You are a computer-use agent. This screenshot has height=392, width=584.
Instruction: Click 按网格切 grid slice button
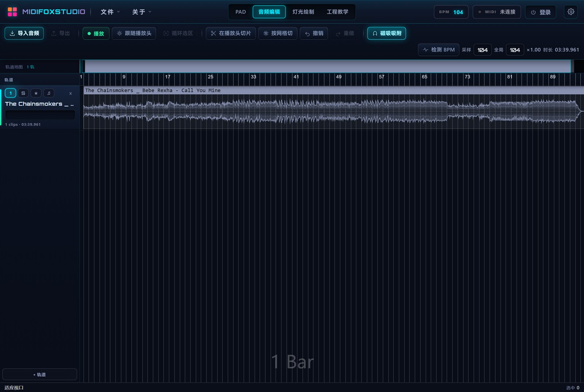[x=278, y=33]
